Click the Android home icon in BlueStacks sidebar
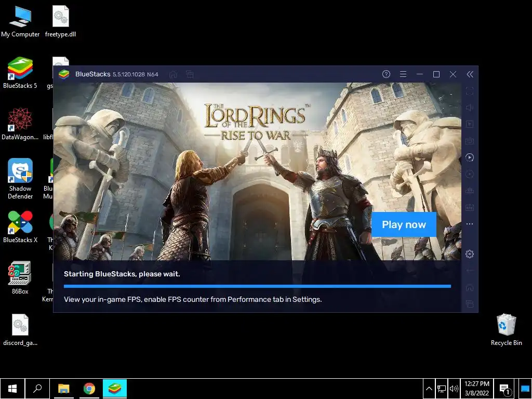532x399 pixels. tap(470, 287)
